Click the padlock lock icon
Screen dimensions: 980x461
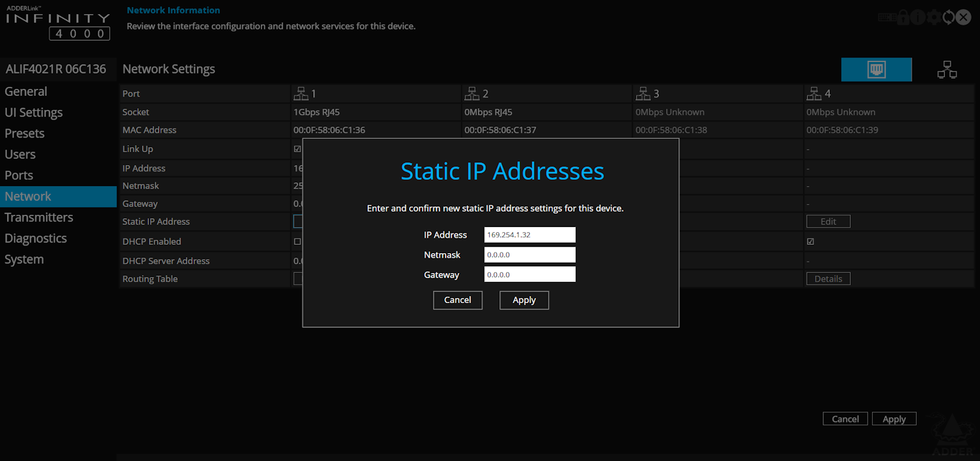(903, 17)
